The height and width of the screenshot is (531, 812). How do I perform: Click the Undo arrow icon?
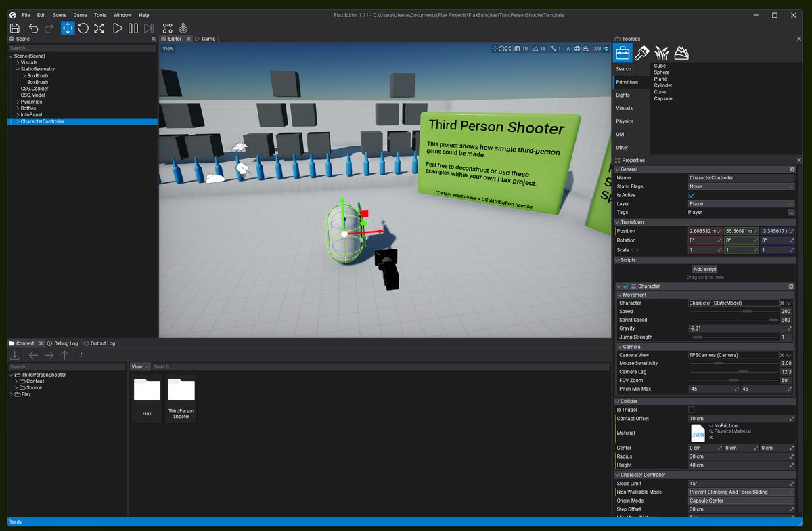click(x=33, y=28)
